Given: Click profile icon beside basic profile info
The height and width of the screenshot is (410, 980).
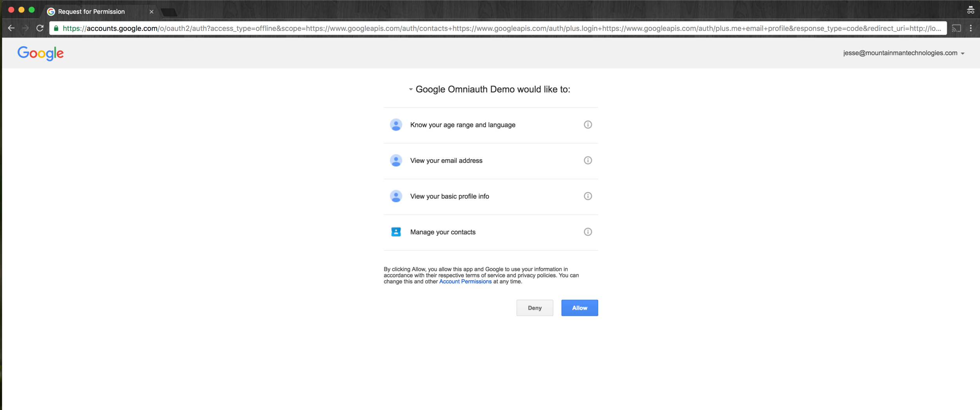Looking at the screenshot, I should tap(396, 196).
